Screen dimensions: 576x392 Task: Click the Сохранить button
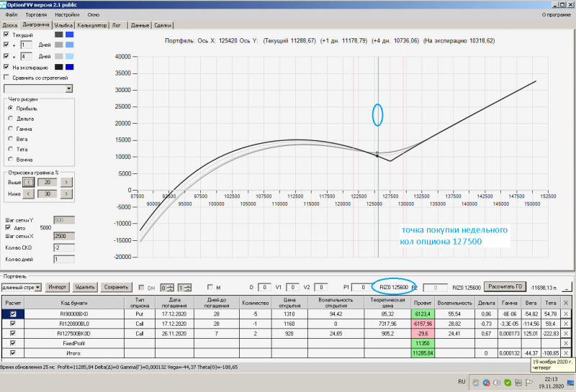pyautogui.click(x=116, y=287)
